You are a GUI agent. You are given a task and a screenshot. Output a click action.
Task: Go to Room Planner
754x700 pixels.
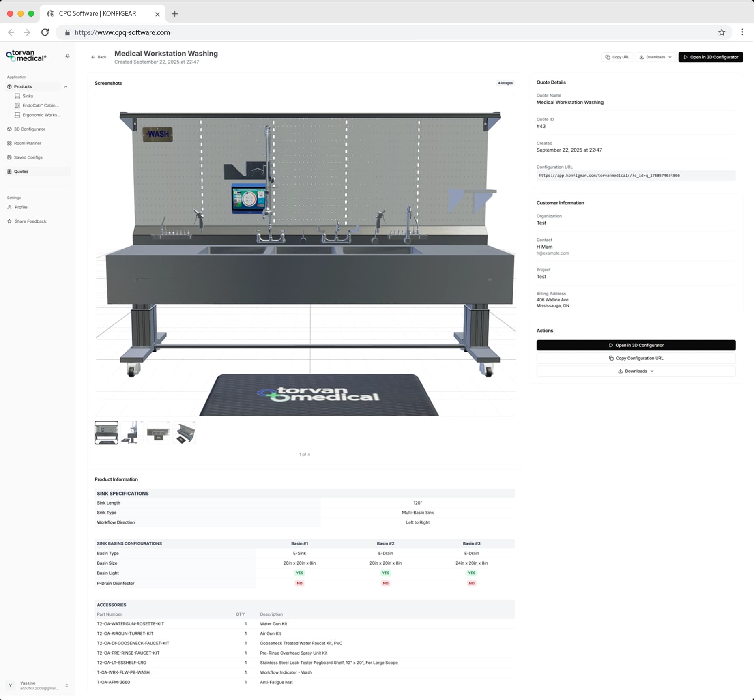pos(28,143)
